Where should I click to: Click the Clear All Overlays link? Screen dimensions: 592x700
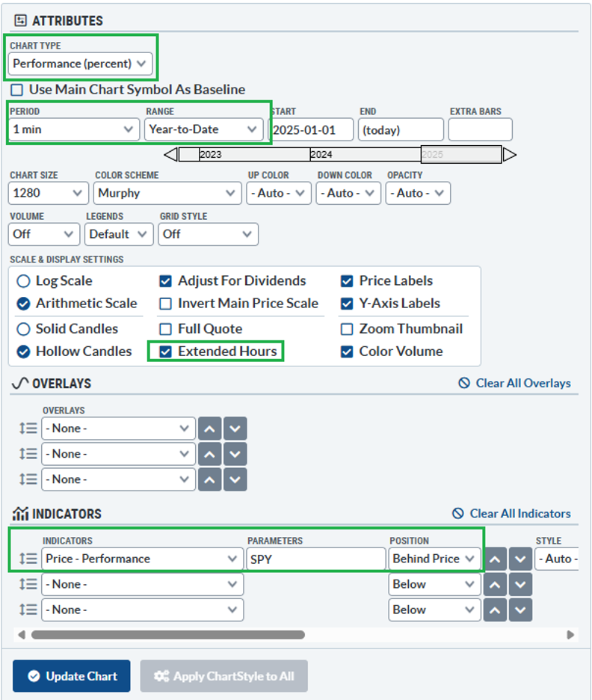tap(514, 383)
